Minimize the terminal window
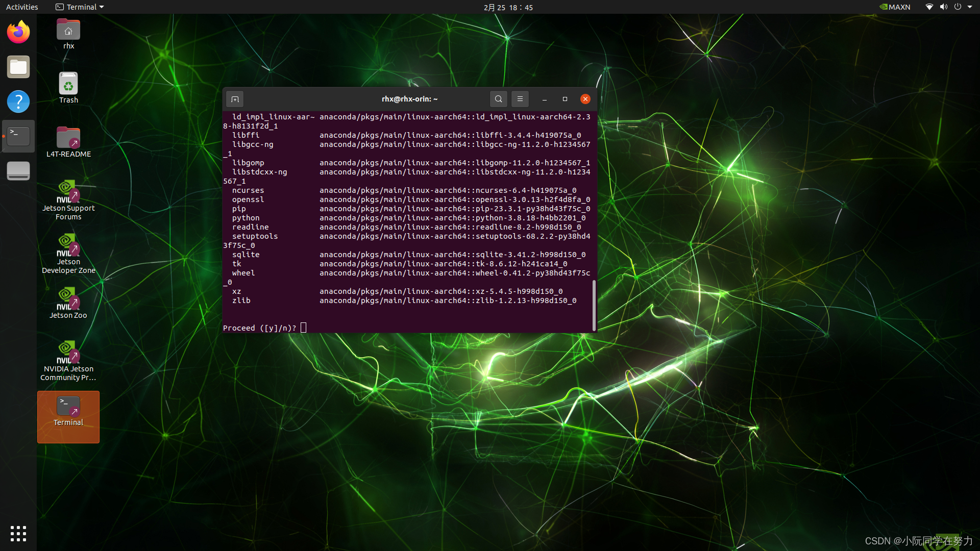 [545, 99]
